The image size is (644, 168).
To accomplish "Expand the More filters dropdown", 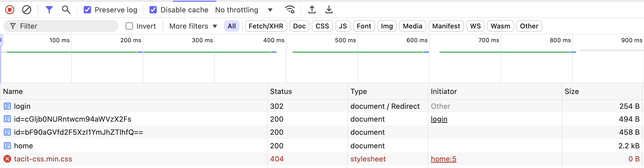I will tap(193, 26).
